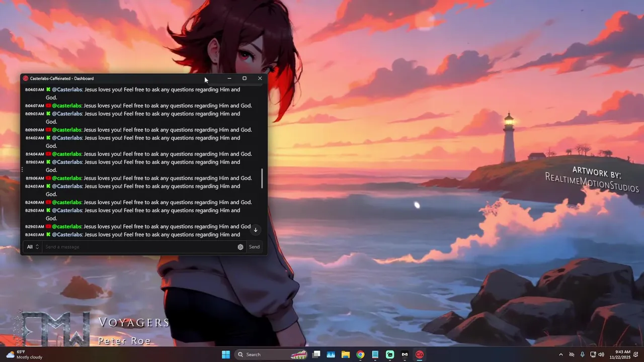The image size is (644, 362).
Task: Open @casterlabs profile on 8:19:06 AM message
Action: 66,178
